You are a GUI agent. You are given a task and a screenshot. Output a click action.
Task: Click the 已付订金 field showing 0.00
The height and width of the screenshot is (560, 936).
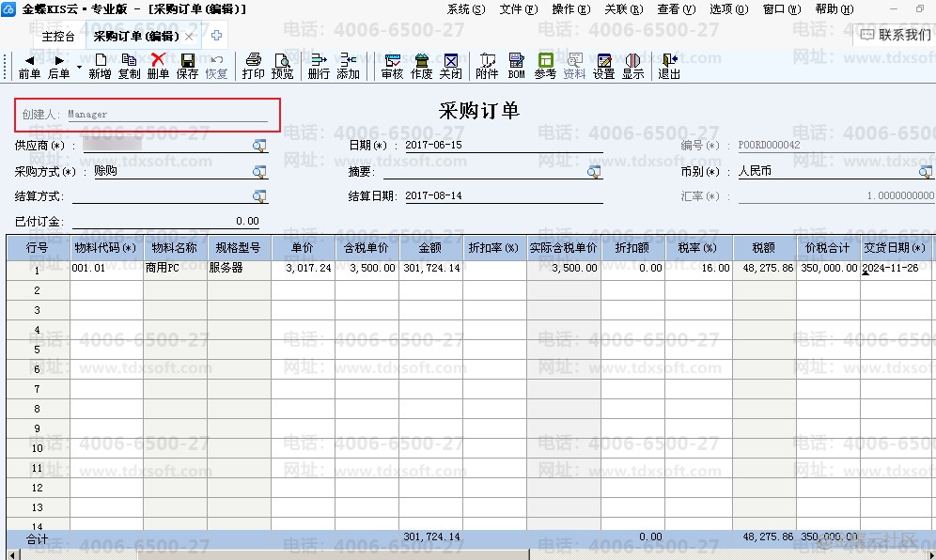pyautogui.click(x=166, y=221)
